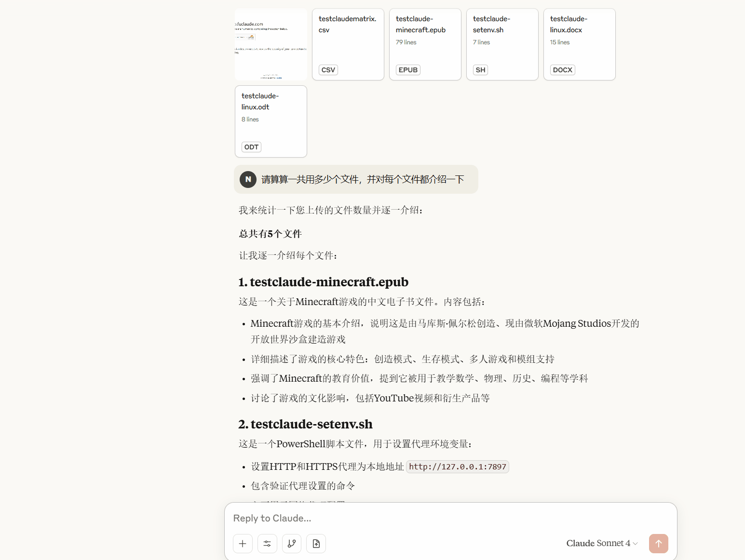Click the bullet 包含验证代理设置的命令
Screen dimensions: 745x560
303,486
